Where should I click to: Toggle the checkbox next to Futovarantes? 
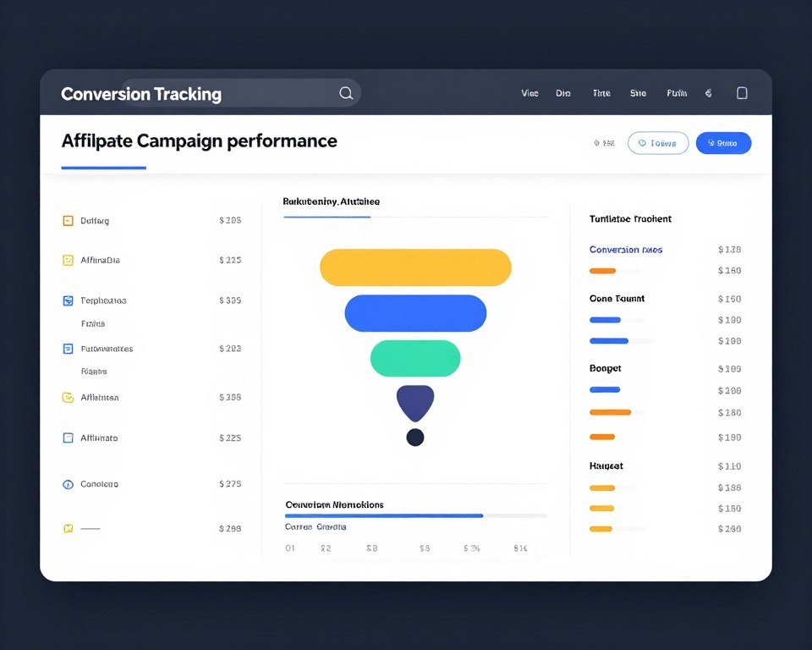67,348
